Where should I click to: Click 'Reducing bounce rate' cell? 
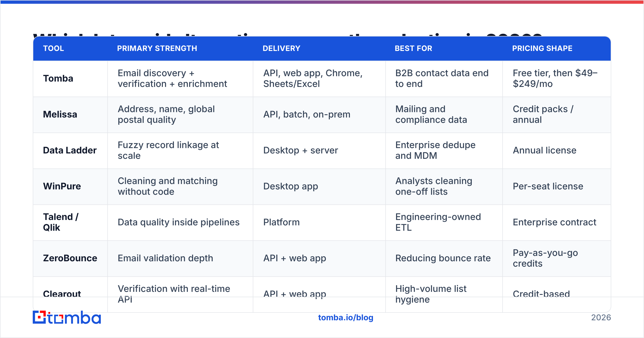point(444,258)
